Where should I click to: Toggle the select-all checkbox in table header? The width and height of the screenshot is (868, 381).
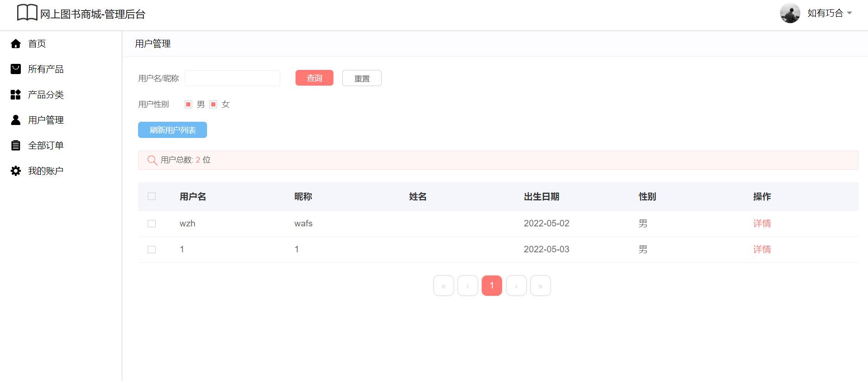click(x=151, y=196)
